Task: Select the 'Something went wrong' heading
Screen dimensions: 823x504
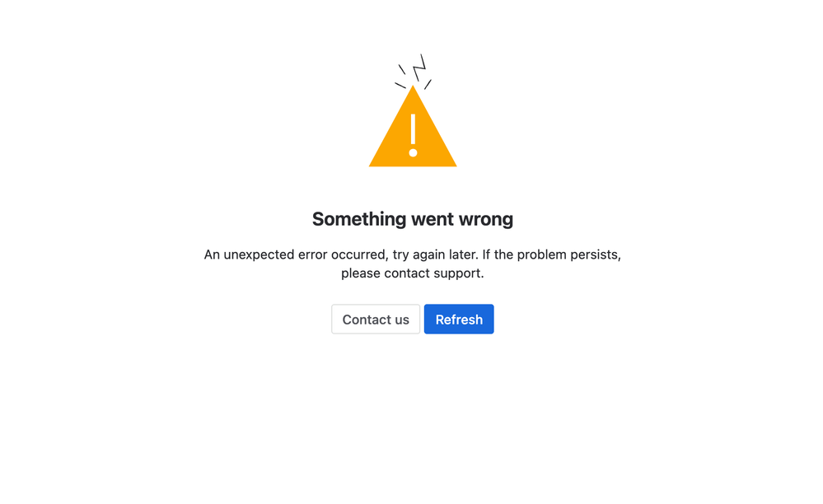Action: coord(413,219)
